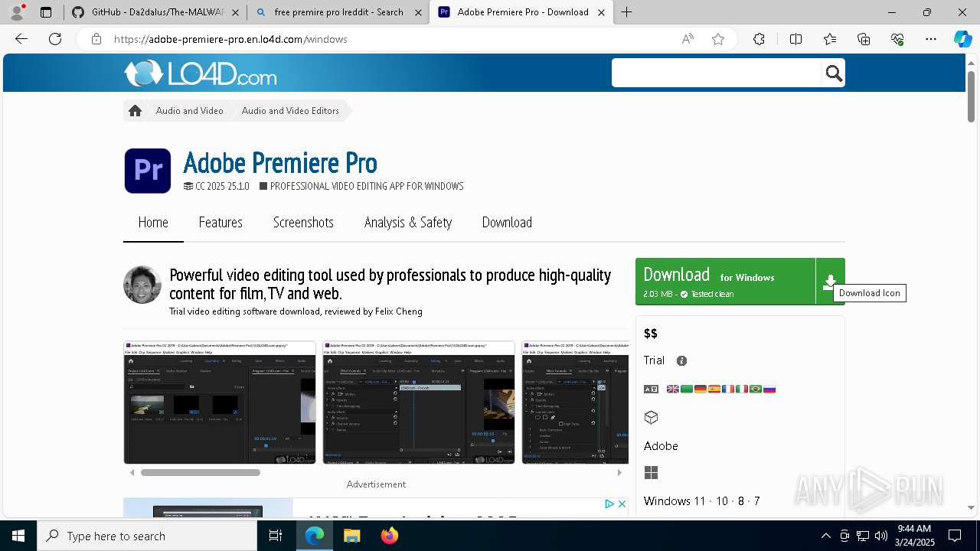View site information lock icon
Screen dimensions: 980x551
click(96, 39)
